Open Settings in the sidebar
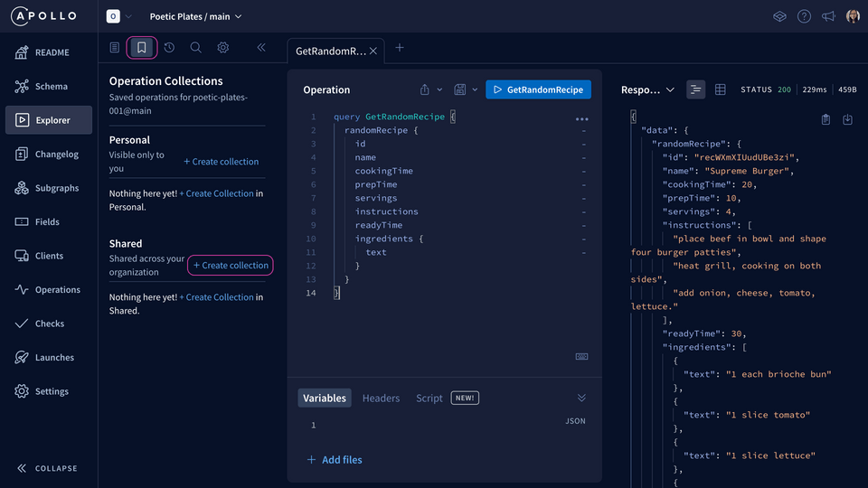This screenshot has width=868, height=488. (x=49, y=391)
